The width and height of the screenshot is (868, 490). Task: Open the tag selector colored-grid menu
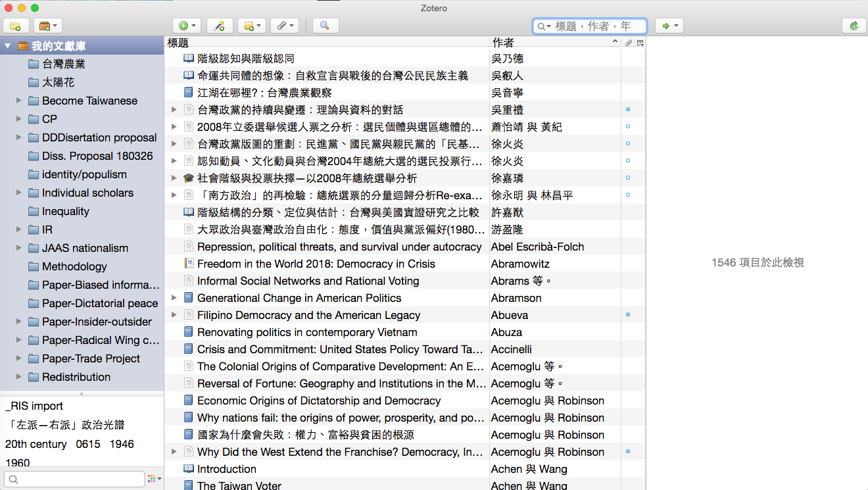tap(154, 479)
